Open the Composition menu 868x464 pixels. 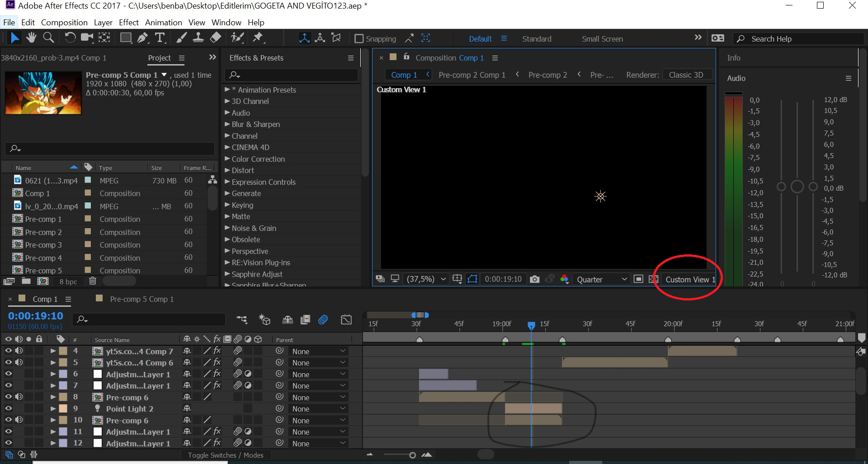(64, 22)
